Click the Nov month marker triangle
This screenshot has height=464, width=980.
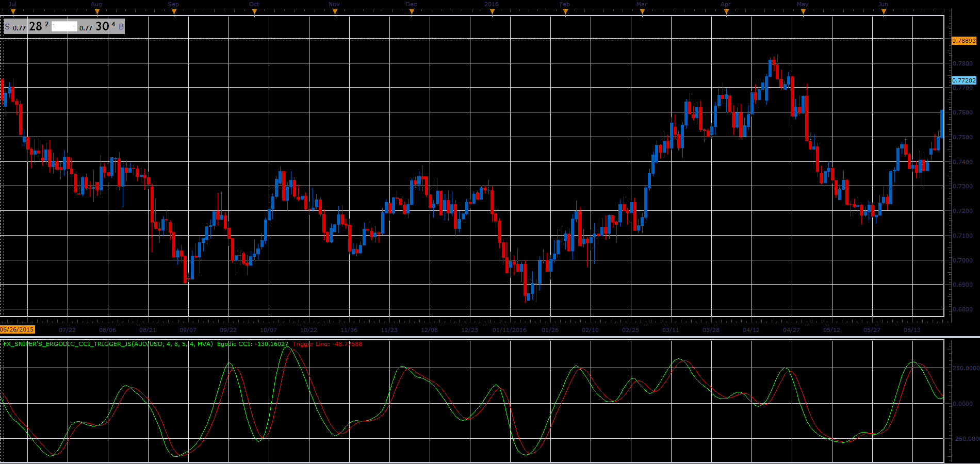pyautogui.click(x=335, y=12)
